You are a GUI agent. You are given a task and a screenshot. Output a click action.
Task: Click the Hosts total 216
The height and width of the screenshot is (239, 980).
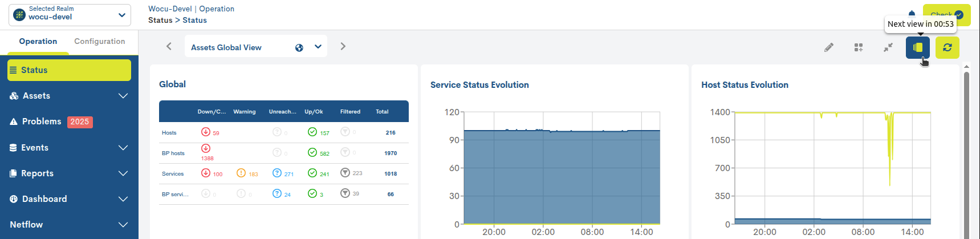391,132
